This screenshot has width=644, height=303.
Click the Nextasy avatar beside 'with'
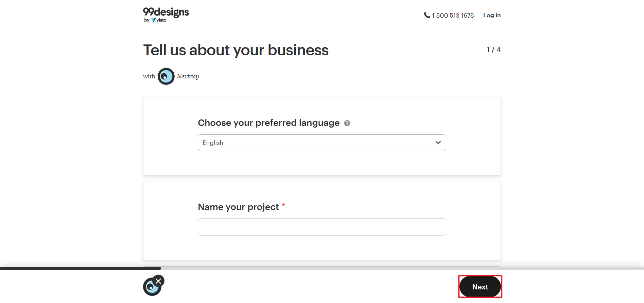[166, 76]
